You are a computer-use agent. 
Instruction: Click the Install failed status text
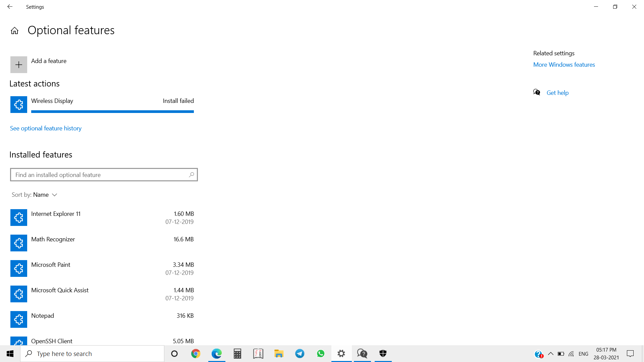[178, 101]
